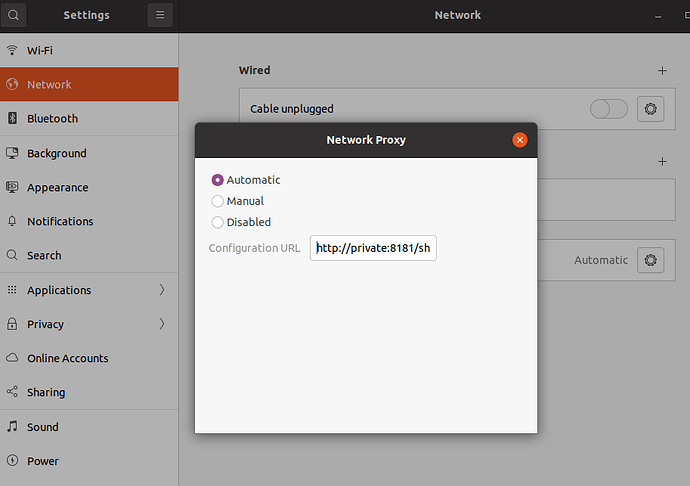Go to Appearance settings

89,187
